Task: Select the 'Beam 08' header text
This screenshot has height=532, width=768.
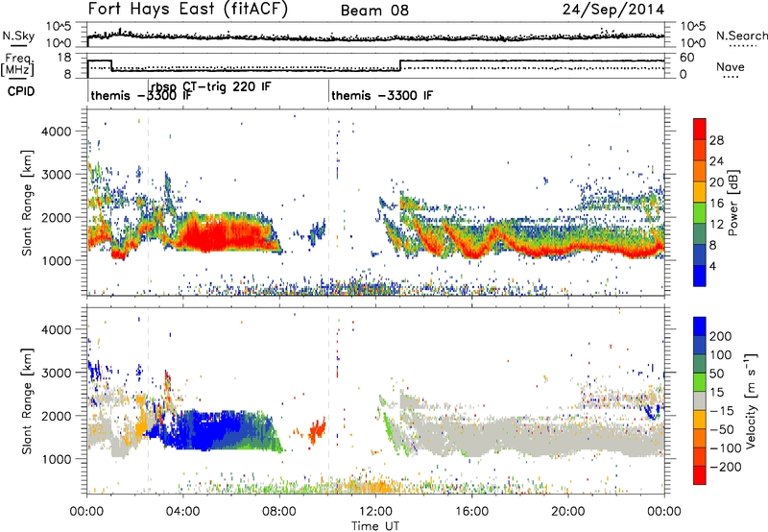Action: click(x=374, y=11)
